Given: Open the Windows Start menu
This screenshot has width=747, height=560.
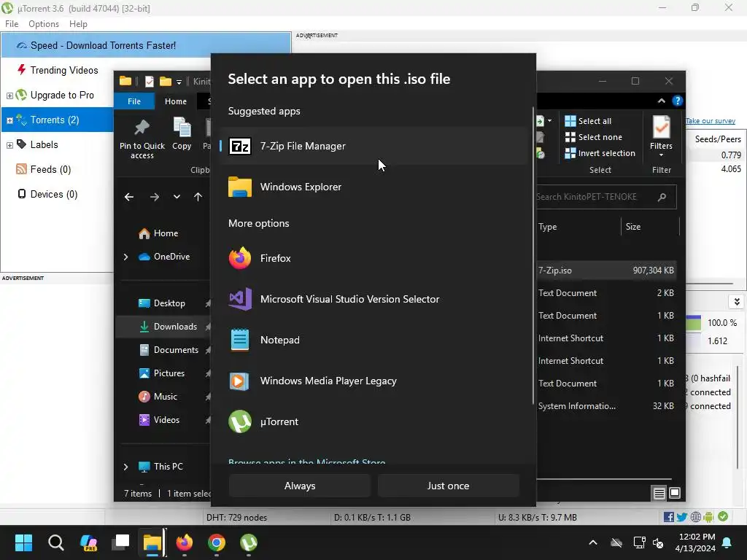Looking at the screenshot, I should click(23, 542).
